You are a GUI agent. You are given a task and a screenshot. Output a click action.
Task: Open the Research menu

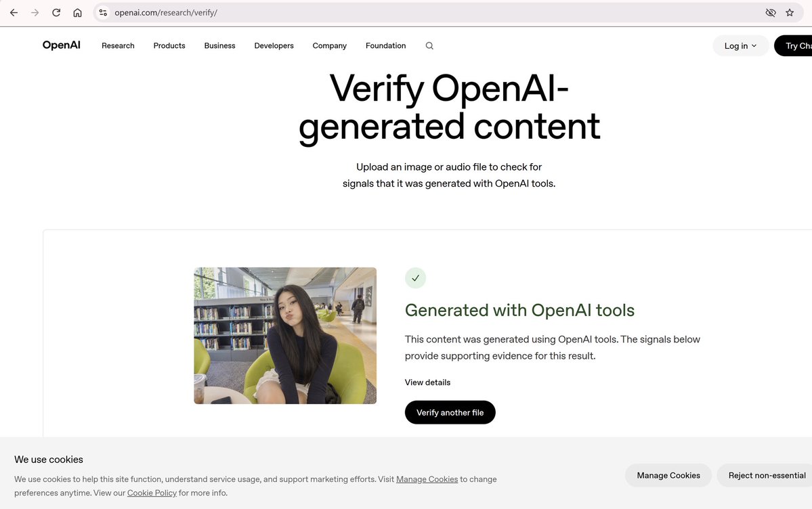point(118,45)
